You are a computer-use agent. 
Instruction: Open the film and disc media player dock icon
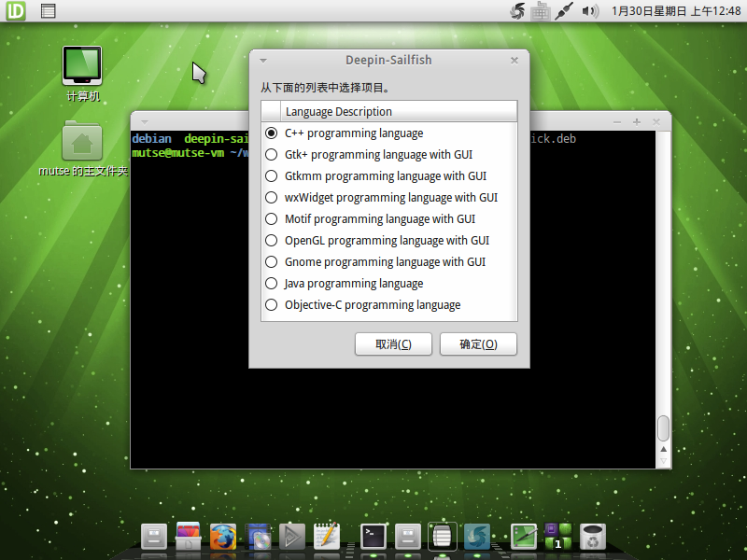click(x=258, y=537)
